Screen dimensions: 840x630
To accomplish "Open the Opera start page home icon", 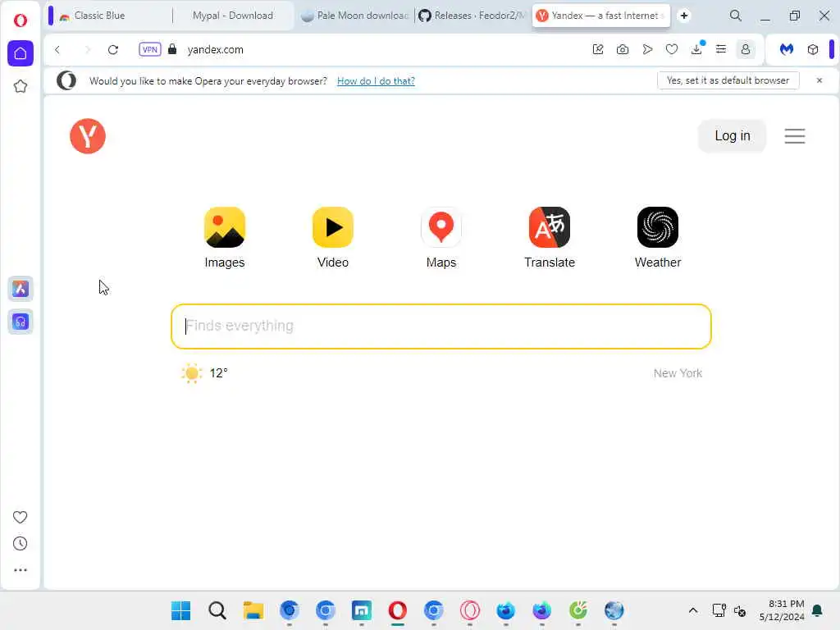I will [21, 53].
